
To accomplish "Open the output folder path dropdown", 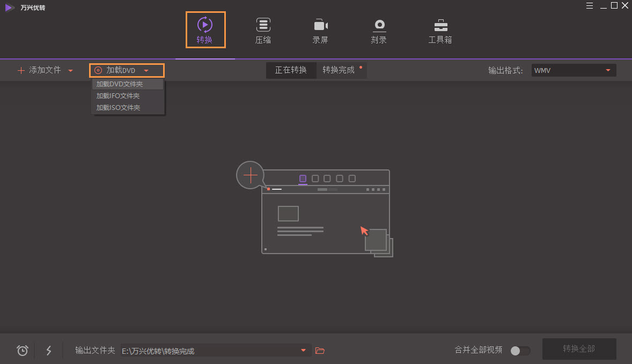I will [x=304, y=350].
